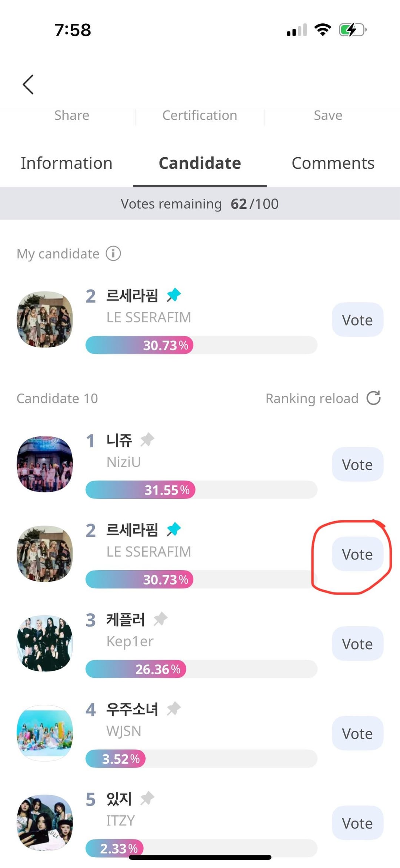Image resolution: width=400 pixels, height=868 pixels.
Task: Switch to the Information tab
Action: (67, 163)
